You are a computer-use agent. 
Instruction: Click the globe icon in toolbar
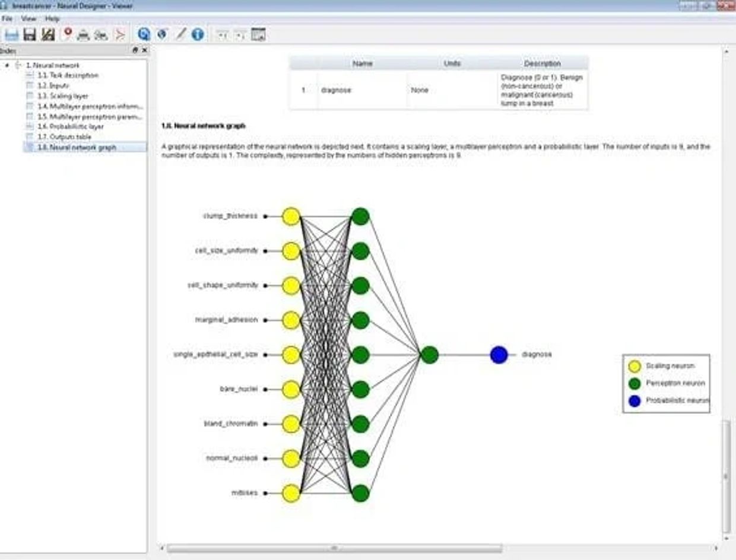[161, 34]
